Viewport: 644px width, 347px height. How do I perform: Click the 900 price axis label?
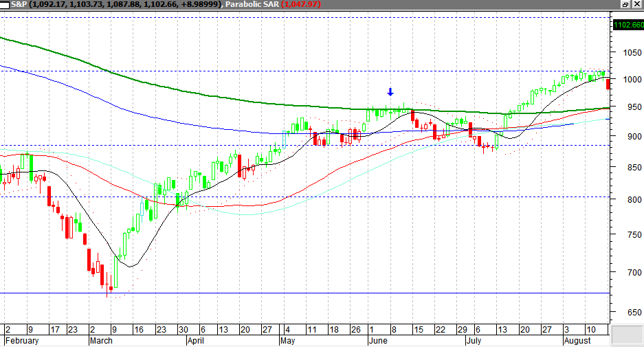[634, 136]
